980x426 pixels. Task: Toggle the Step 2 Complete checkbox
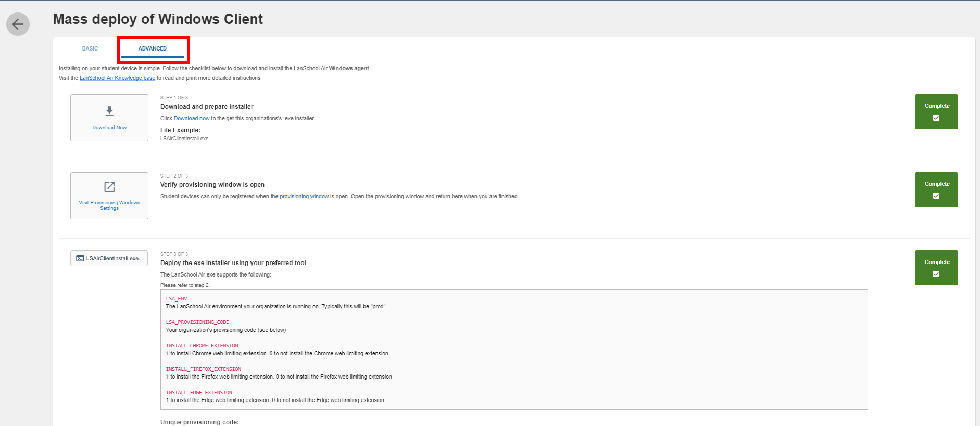pos(936,196)
